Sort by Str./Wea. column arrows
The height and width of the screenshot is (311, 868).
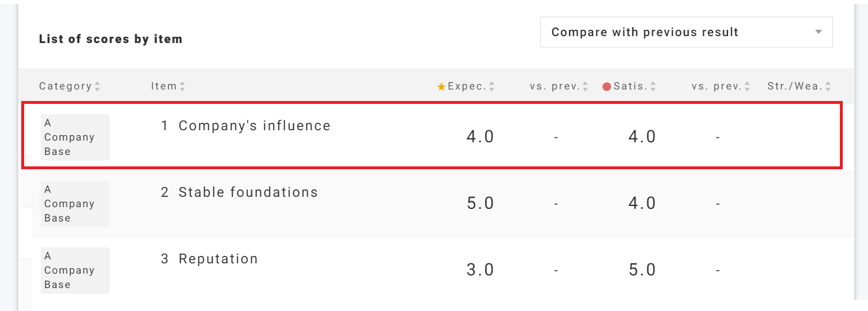(x=828, y=87)
